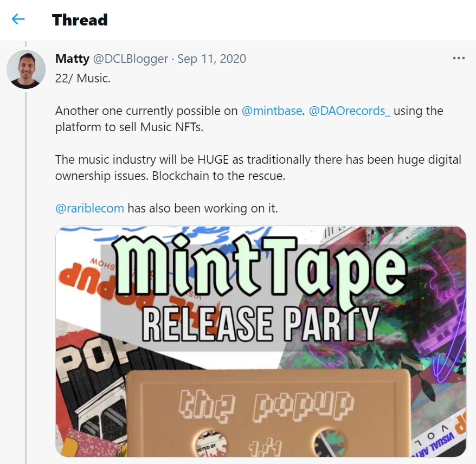
Task: Open the Sep 11, 2020 timestamp link
Action: point(211,59)
